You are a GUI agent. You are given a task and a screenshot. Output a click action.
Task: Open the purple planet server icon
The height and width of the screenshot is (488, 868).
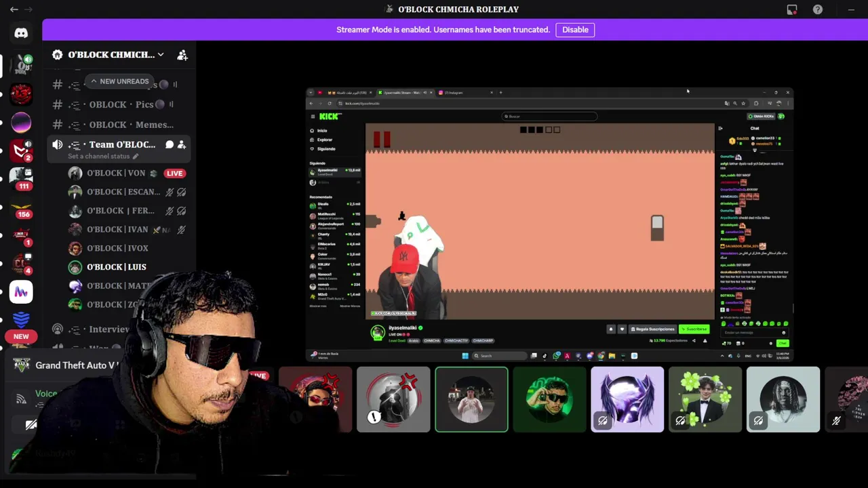[x=21, y=123]
